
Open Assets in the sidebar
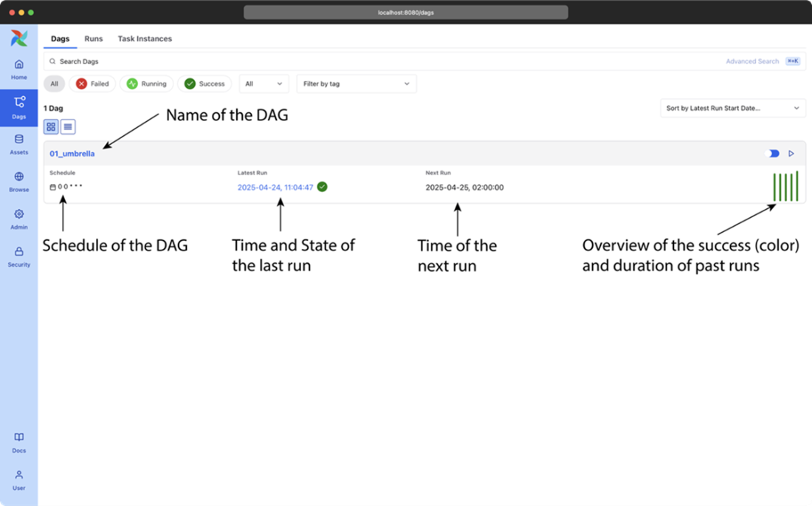pos(19,143)
